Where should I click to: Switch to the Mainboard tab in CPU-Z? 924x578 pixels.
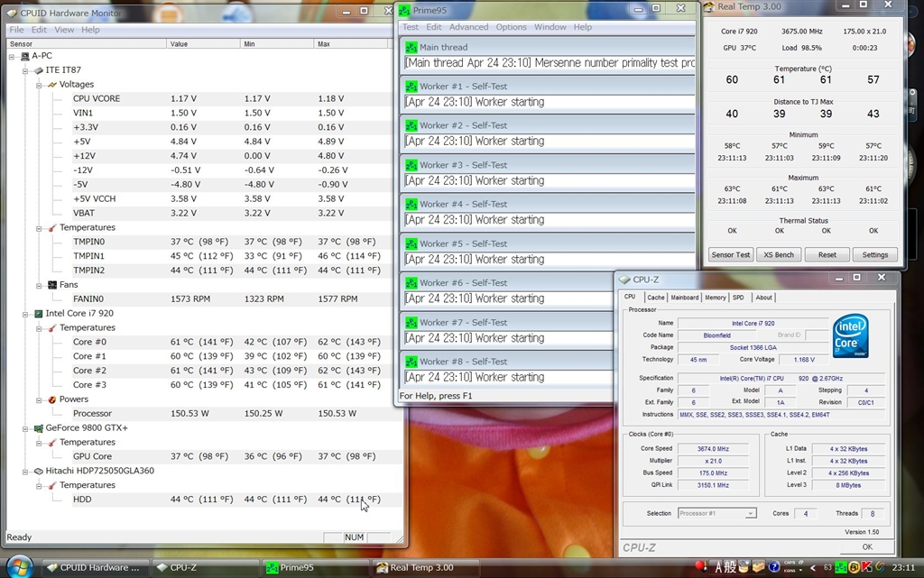pyautogui.click(x=684, y=298)
